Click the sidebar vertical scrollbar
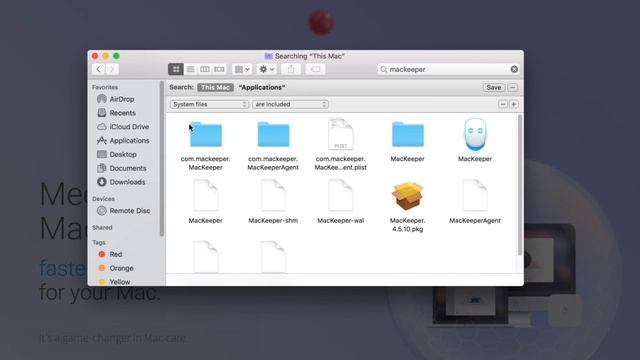640x360 pixels. [x=162, y=159]
